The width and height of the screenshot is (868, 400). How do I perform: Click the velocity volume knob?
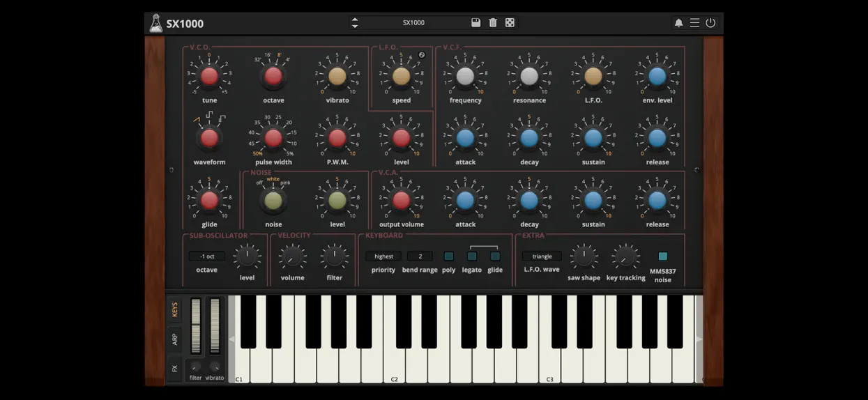[x=292, y=257]
